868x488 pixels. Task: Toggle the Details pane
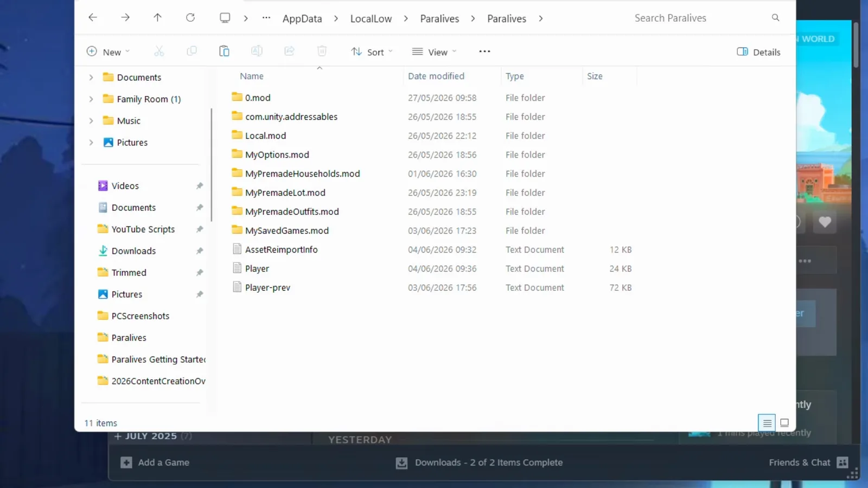click(x=758, y=52)
